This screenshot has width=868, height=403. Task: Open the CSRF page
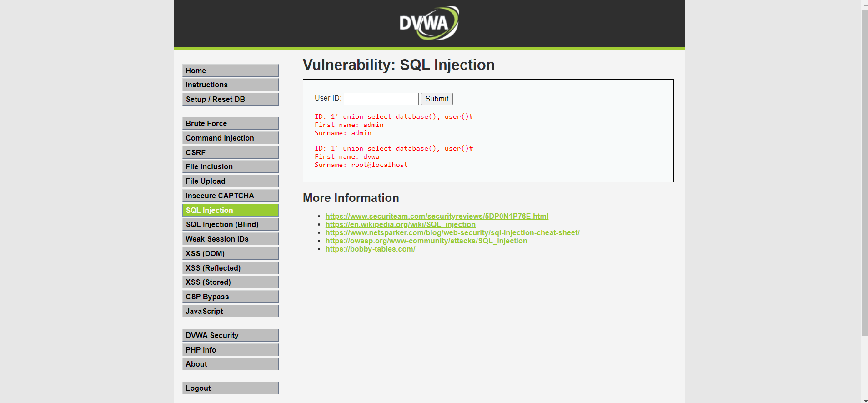(x=231, y=152)
